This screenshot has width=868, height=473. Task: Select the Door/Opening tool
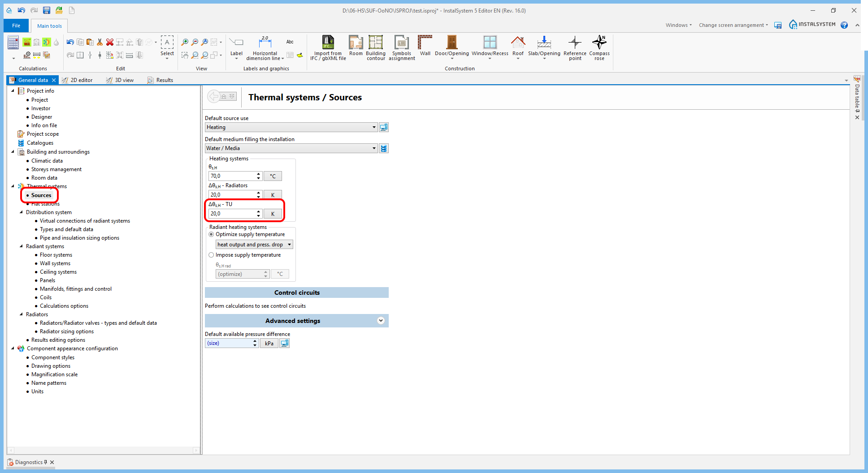pyautogui.click(x=451, y=46)
